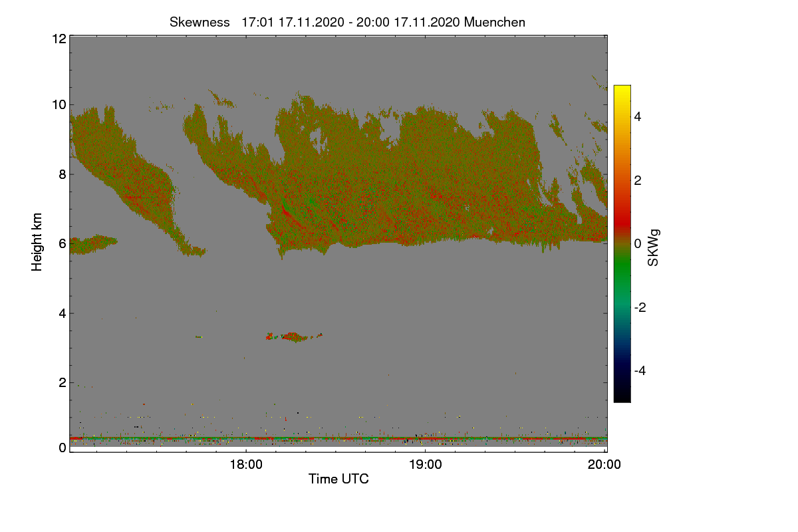Click the 2 km height label

tap(62, 382)
